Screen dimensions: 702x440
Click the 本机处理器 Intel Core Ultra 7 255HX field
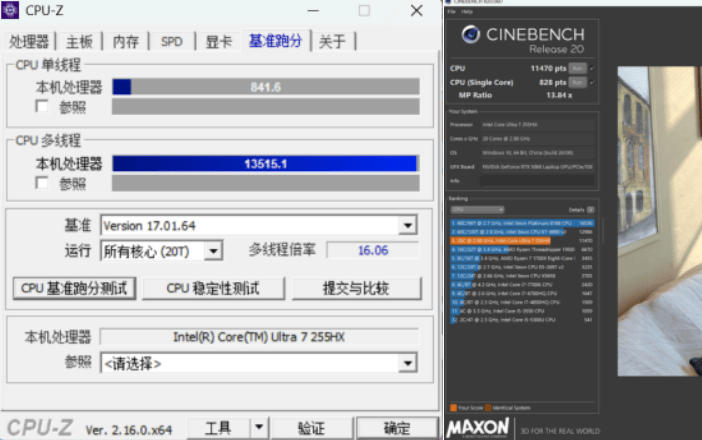(x=259, y=337)
